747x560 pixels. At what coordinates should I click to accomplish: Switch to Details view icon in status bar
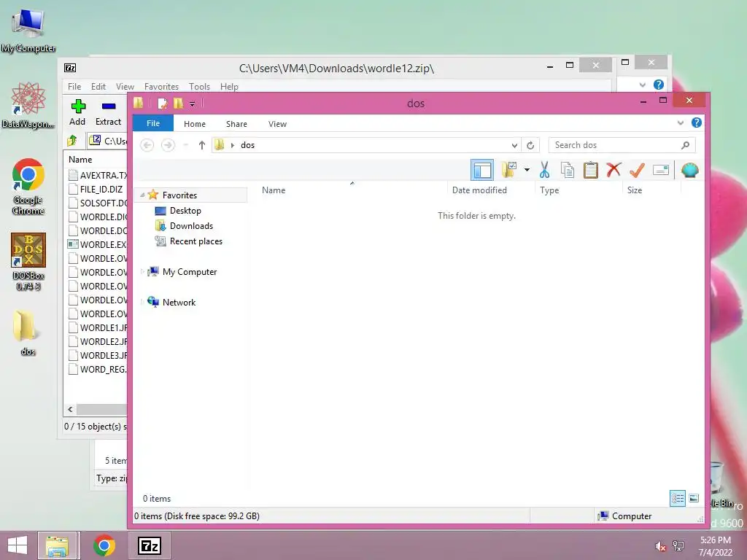coord(678,499)
